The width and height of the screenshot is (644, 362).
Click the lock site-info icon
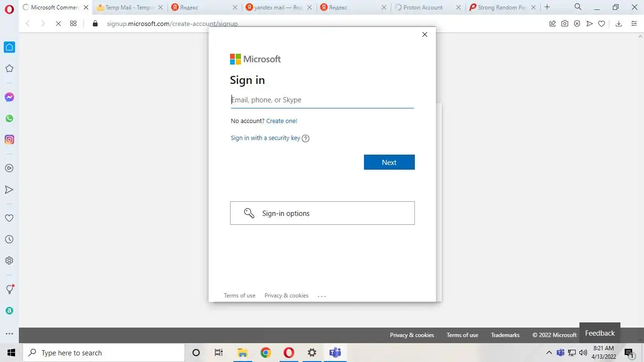pos(95,24)
